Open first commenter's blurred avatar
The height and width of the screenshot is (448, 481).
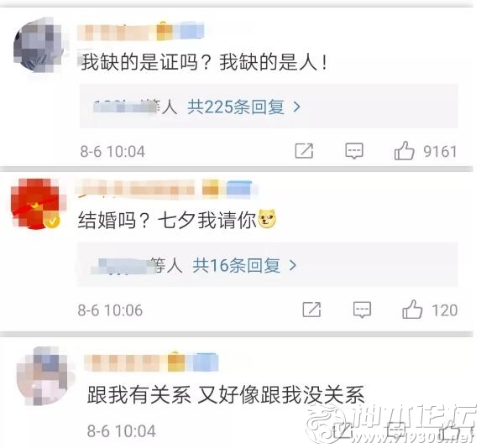(39, 46)
